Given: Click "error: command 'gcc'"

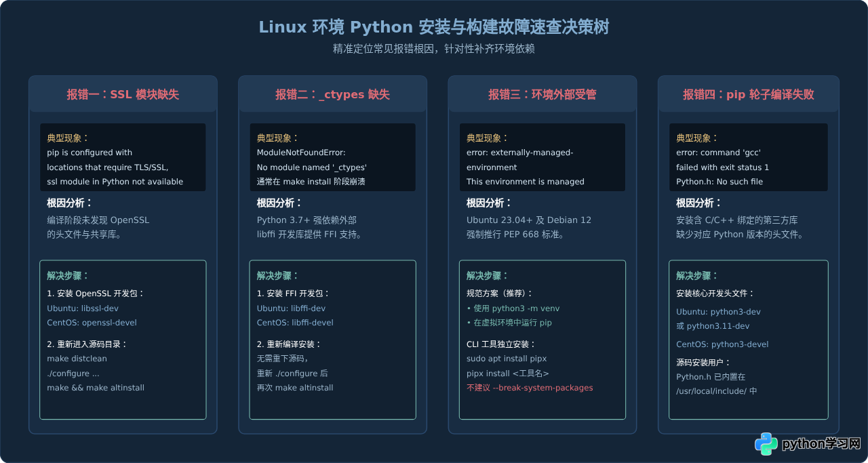Looking at the screenshot, I should (x=718, y=153).
